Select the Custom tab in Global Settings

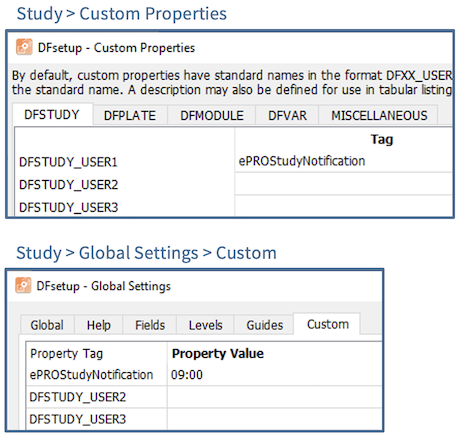(x=328, y=324)
